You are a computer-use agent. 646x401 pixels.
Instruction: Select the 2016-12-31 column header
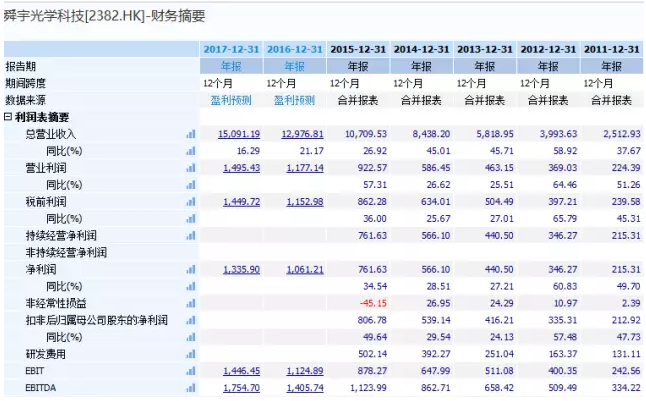pos(295,49)
